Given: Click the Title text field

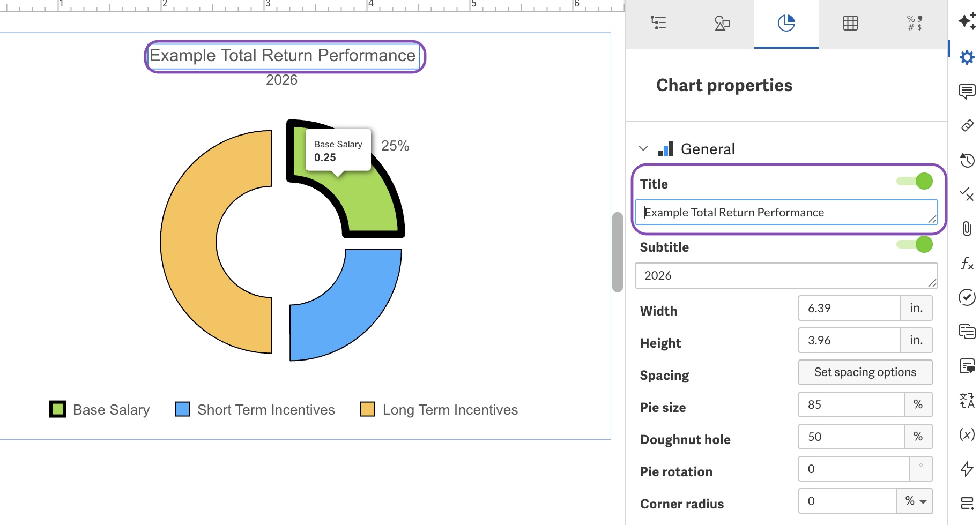Looking at the screenshot, I should (786, 212).
